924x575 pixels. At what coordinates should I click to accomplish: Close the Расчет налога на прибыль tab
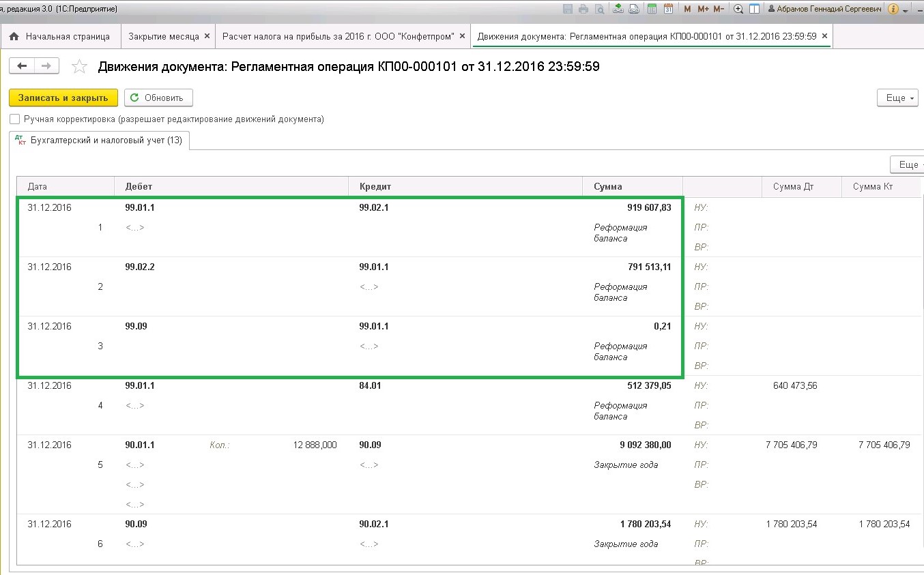tap(463, 36)
